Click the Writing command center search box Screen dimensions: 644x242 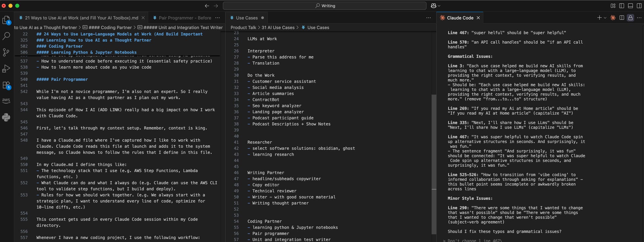point(325,6)
